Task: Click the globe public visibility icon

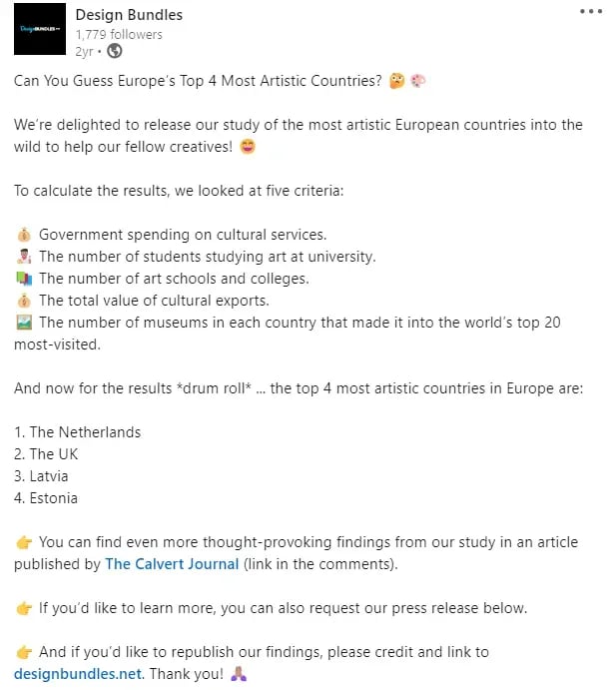Action: tap(115, 51)
